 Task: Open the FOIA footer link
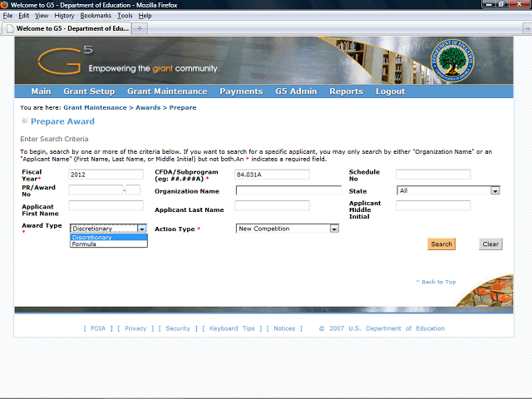tap(98, 328)
